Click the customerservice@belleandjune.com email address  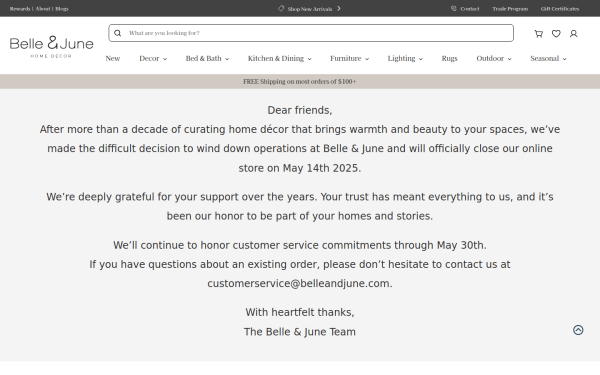point(298,284)
